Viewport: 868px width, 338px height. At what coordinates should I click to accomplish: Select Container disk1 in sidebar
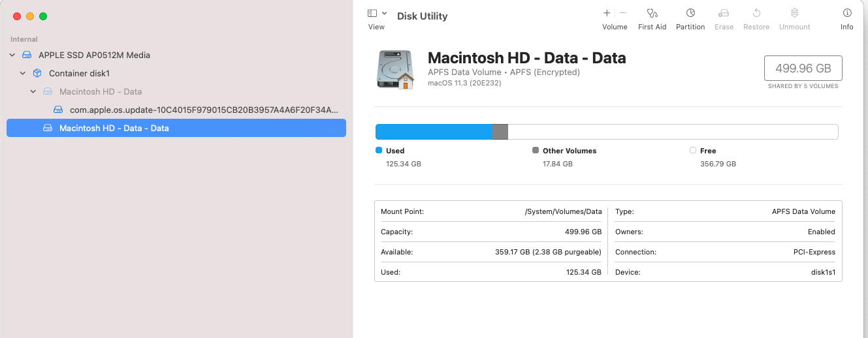coord(79,73)
